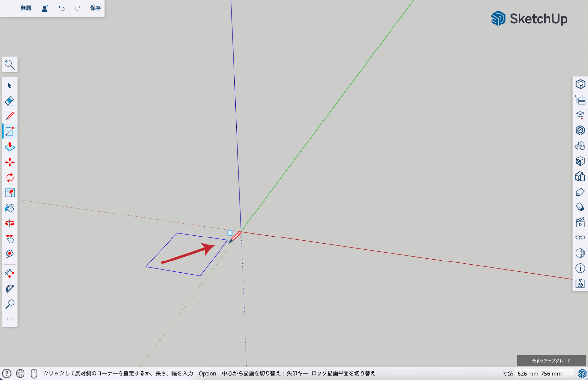Activate the Push/Pull tool
Image resolution: width=588 pixels, height=380 pixels.
pos(9,146)
